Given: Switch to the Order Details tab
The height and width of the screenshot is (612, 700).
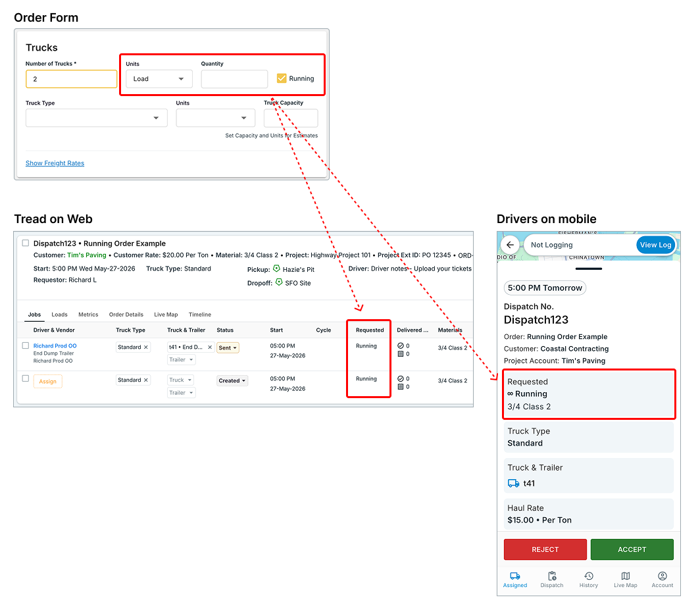Looking at the screenshot, I should click(x=126, y=315).
